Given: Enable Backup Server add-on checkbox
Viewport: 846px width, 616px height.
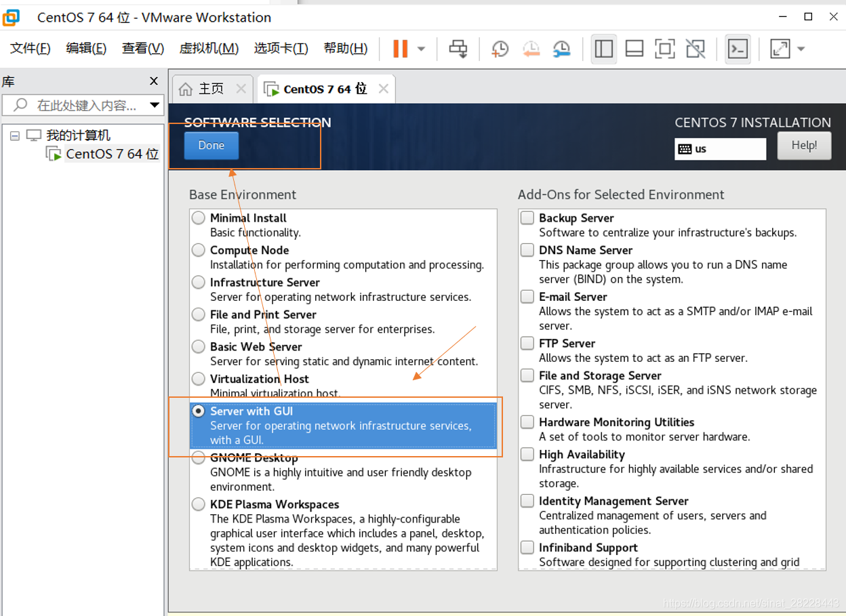Looking at the screenshot, I should (527, 218).
